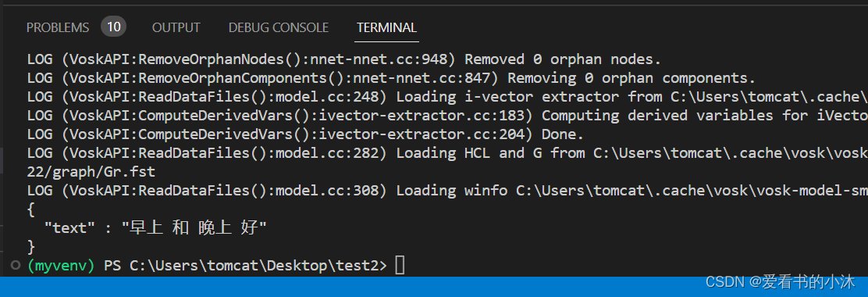Viewport: 868px width, 297px height.
Task: Click the circle command decoration beside the prompt
Action: pyautogui.click(x=16, y=265)
